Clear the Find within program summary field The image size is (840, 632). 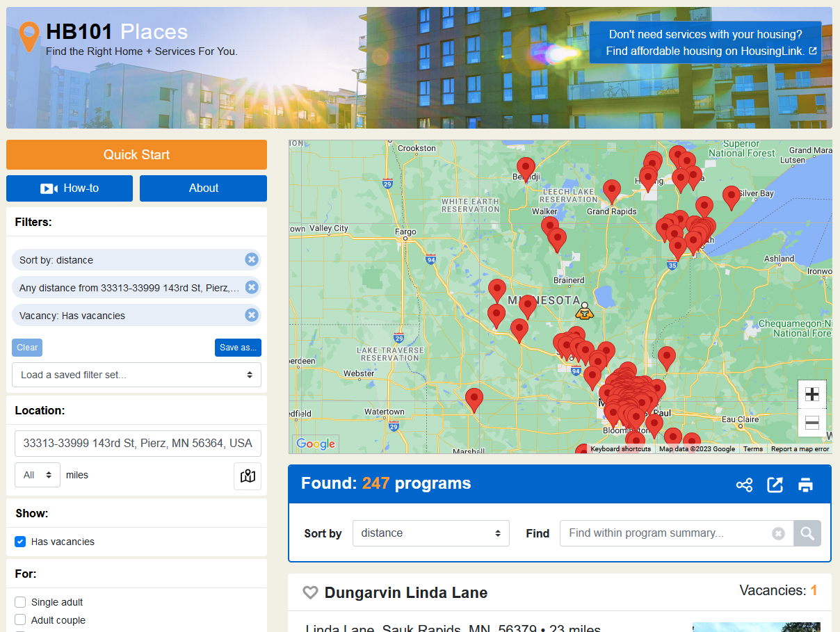tap(779, 533)
